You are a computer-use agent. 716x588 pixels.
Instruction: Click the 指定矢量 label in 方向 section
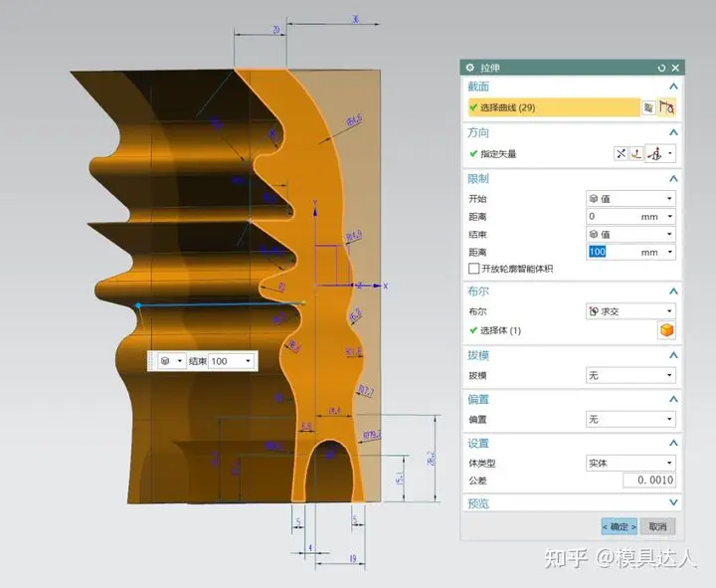tap(498, 154)
